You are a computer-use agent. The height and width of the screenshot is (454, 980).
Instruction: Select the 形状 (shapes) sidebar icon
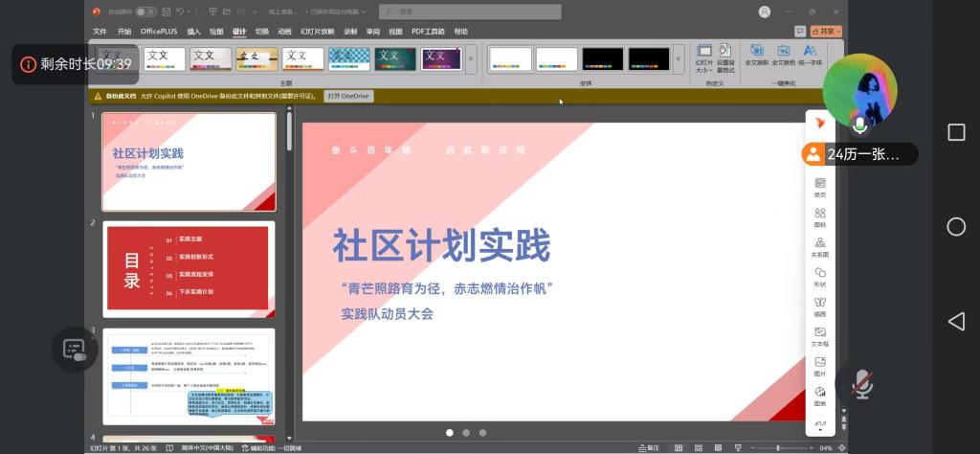(x=820, y=277)
